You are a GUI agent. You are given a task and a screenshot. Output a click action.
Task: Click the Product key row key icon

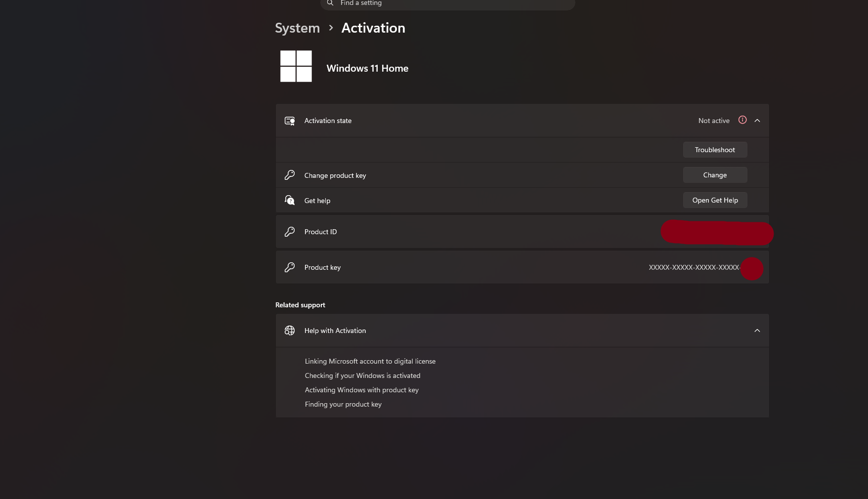click(290, 267)
